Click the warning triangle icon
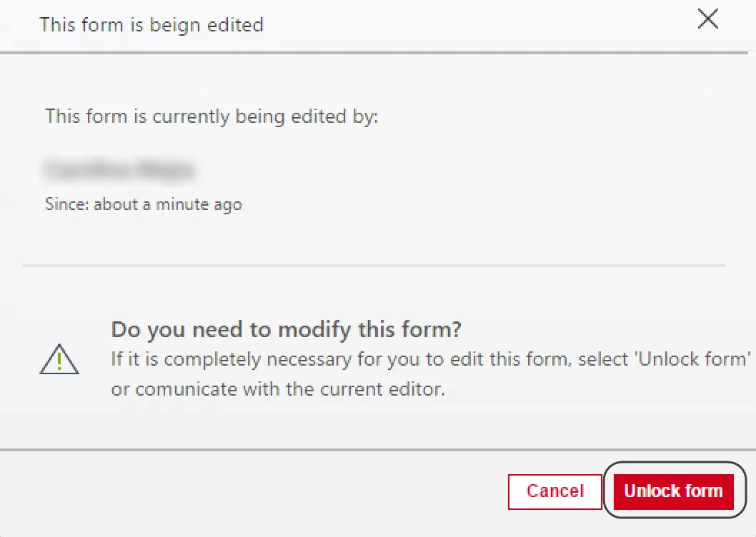 (59, 359)
